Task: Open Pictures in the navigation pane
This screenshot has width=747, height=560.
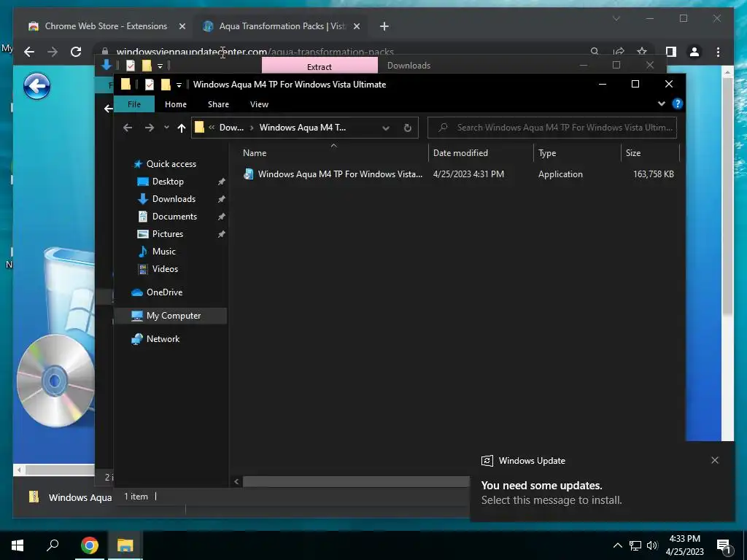Action: (167, 234)
